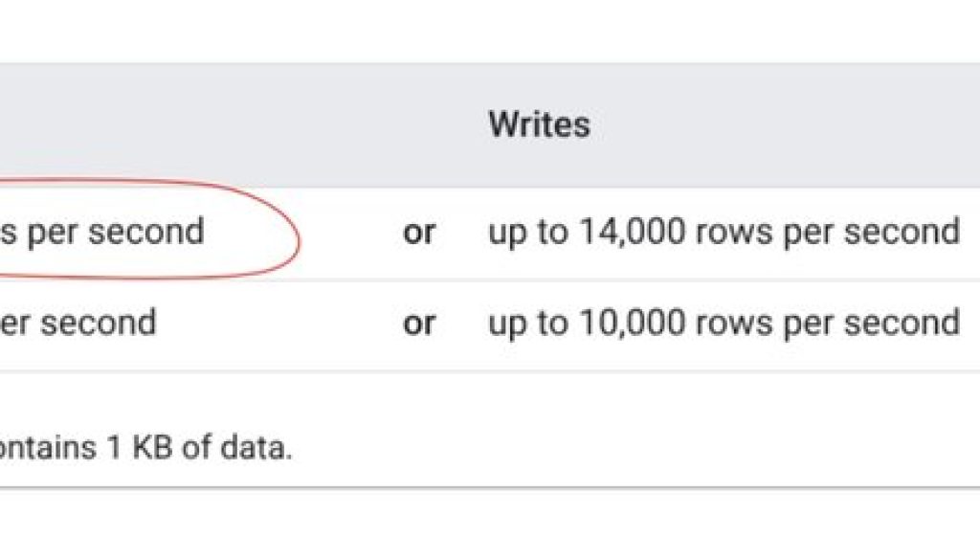This screenshot has height=560, width=980.
Task: Click "second" ending the 10,000 rows cell
Action: (x=908, y=324)
